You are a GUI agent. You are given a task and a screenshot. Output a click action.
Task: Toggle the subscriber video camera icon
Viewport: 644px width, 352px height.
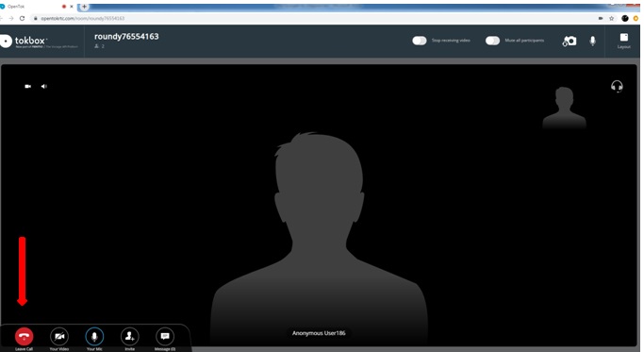(x=28, y=87)
